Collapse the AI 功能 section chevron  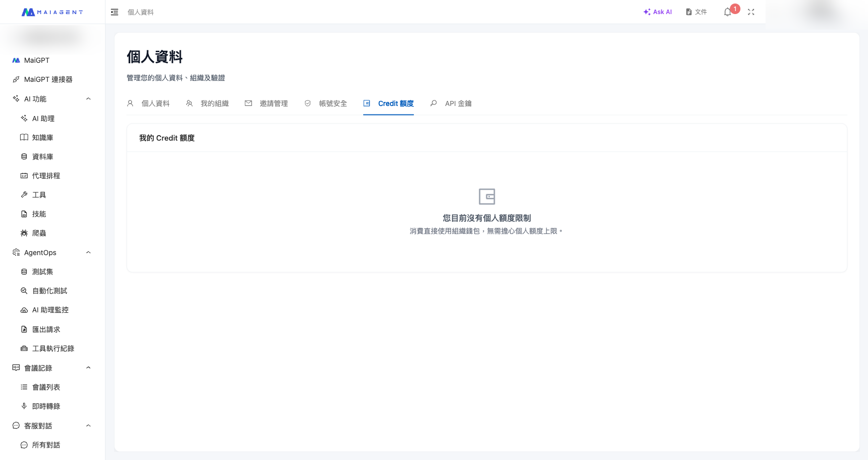(x=88, y=99)
